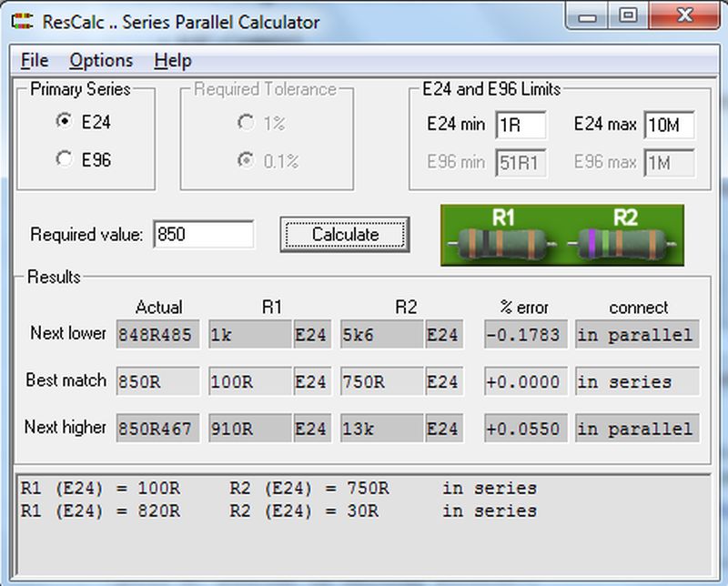The height and width of the screenshot is (586, 728).
Task: Click the R2 resistor image
Action: [x=623, y=243]
